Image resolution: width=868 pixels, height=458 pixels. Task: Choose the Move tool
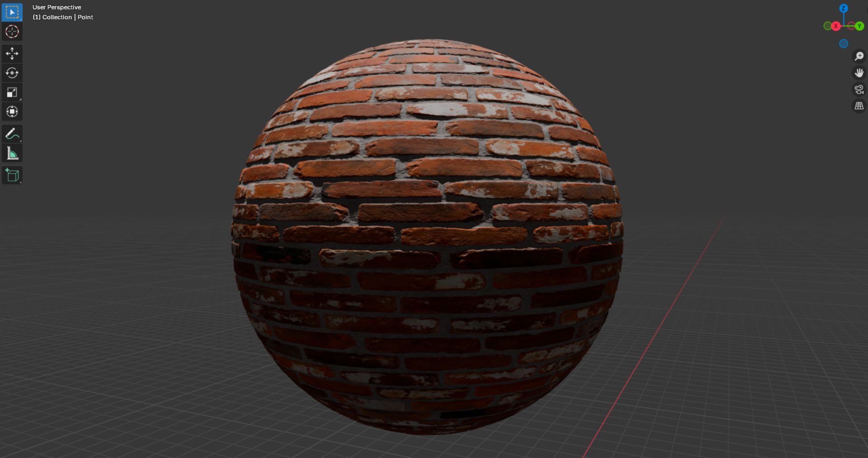[12, 54]
